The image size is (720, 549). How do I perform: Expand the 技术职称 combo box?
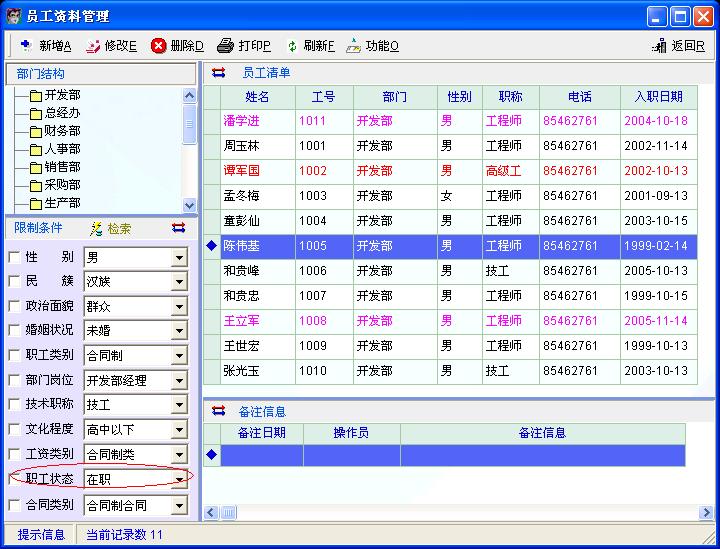[x=179, y=405]
